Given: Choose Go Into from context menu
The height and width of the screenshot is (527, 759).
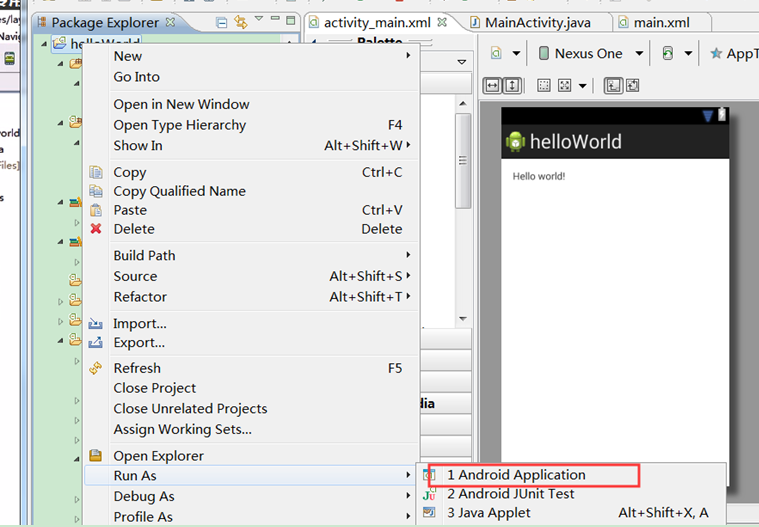Looking at the screenshot, I should [251, 77].
